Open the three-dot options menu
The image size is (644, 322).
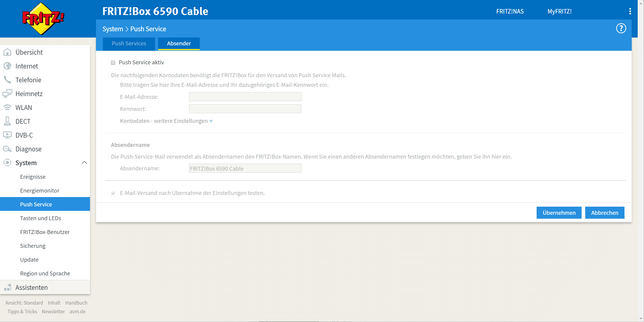pos(630,11)
